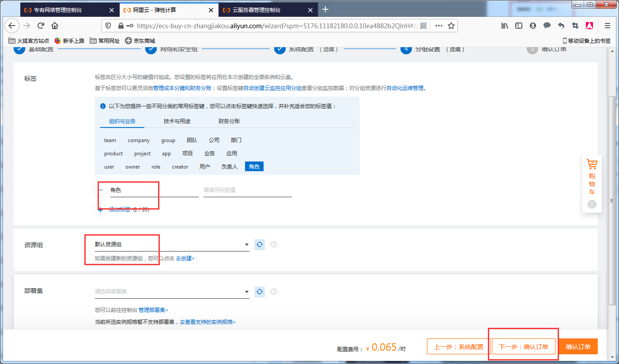Click the refresh icon beside 资源组 dropdown

coord(260,244)
